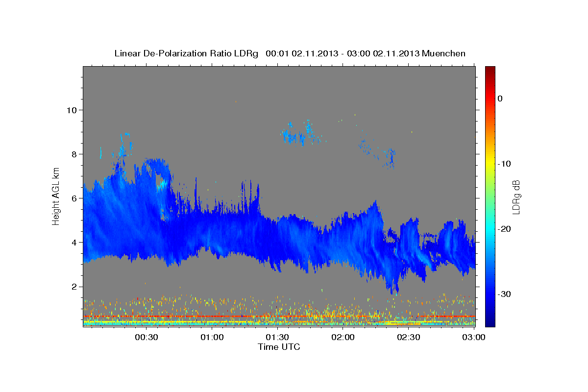The image size is (588, 392).
Task: Click the height tick label 2
Action: [x=74, y=286]
